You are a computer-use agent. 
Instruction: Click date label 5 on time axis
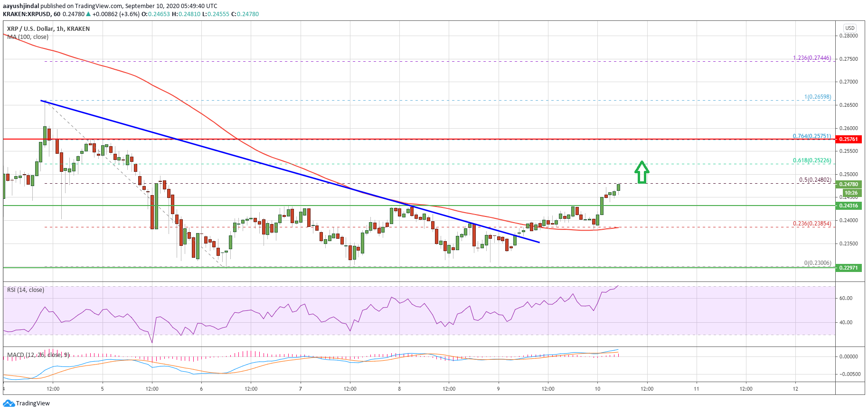pyautogui.click(x=103, y=389)
